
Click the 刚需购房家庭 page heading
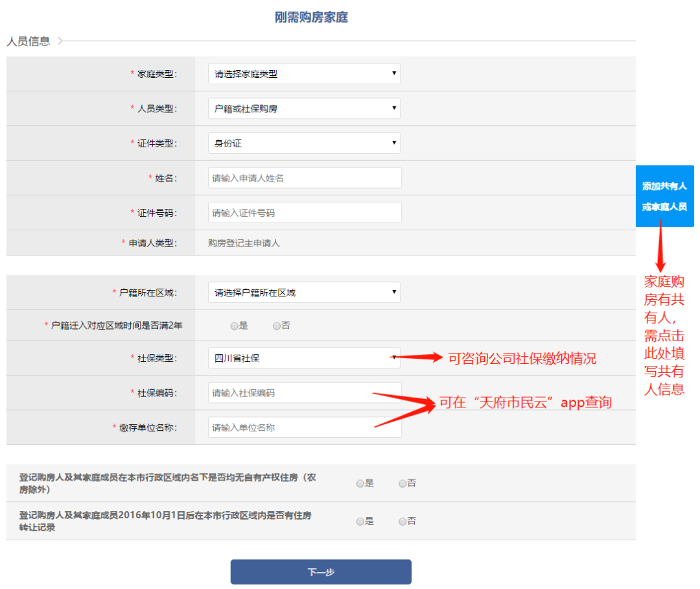[x=311, y=18]
